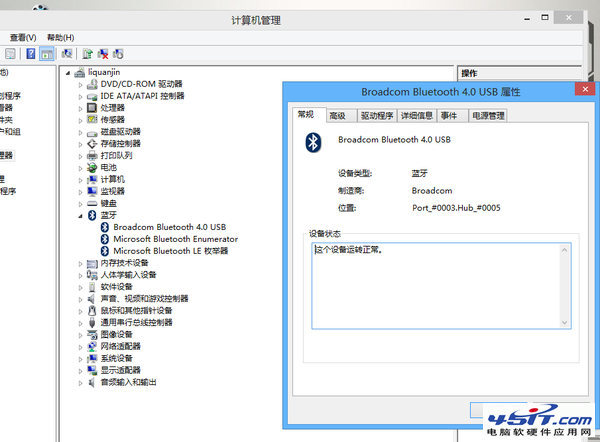Switch to the 电源管理 tab
Image resolution: width=600 pixels, height=442 pixels.
coord(488,116)
